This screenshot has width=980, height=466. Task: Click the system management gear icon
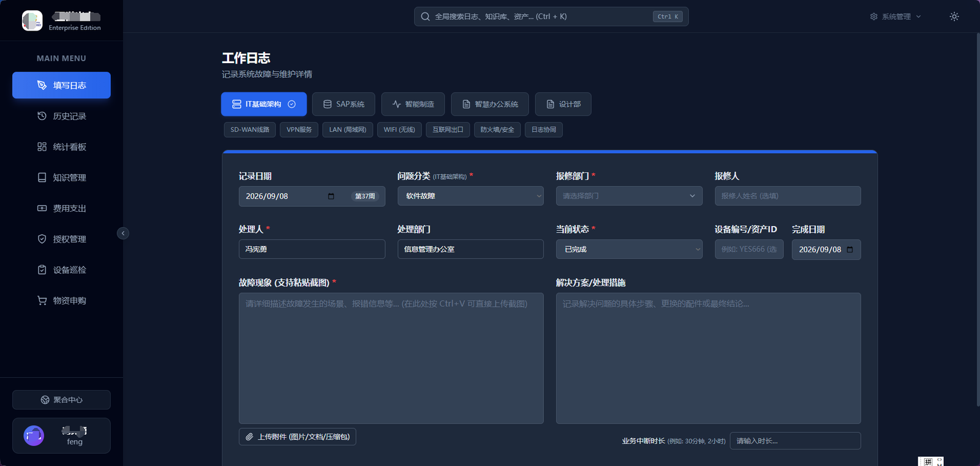[x=874, y=17]
